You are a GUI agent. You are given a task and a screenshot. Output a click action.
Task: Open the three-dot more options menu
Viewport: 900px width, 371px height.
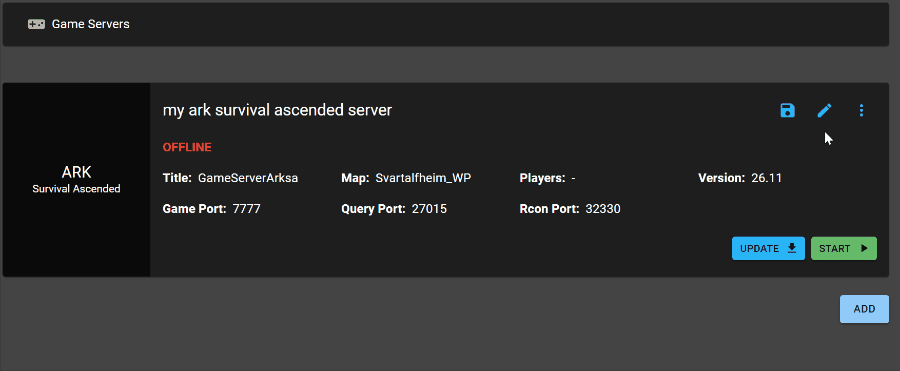(x=861, y=110)
